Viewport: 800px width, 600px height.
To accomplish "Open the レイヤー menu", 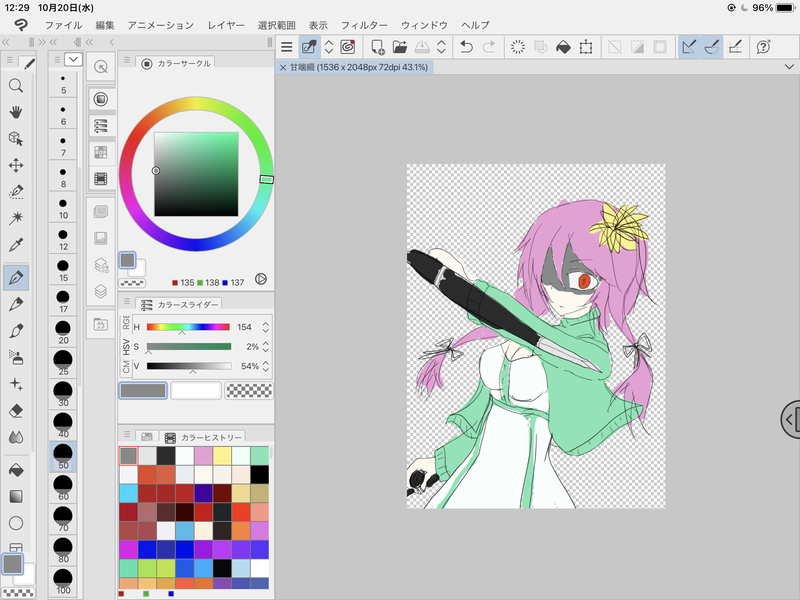I will [x=226, y=24].
